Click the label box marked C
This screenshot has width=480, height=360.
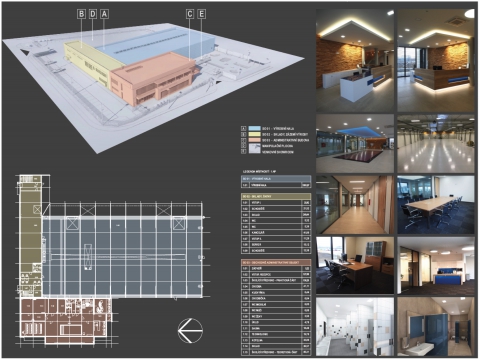pyautogui.click(x=190, y=14)
